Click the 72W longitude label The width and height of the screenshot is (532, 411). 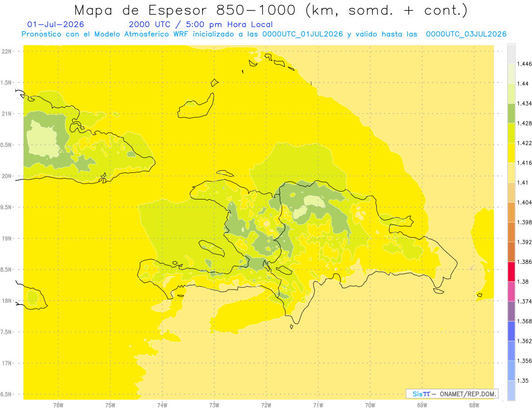(x=266, y=405)
